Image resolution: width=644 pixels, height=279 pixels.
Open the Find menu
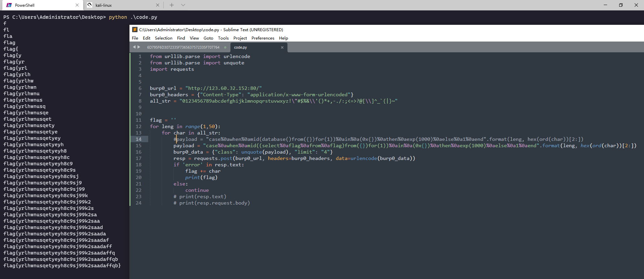tap(181, 38)
